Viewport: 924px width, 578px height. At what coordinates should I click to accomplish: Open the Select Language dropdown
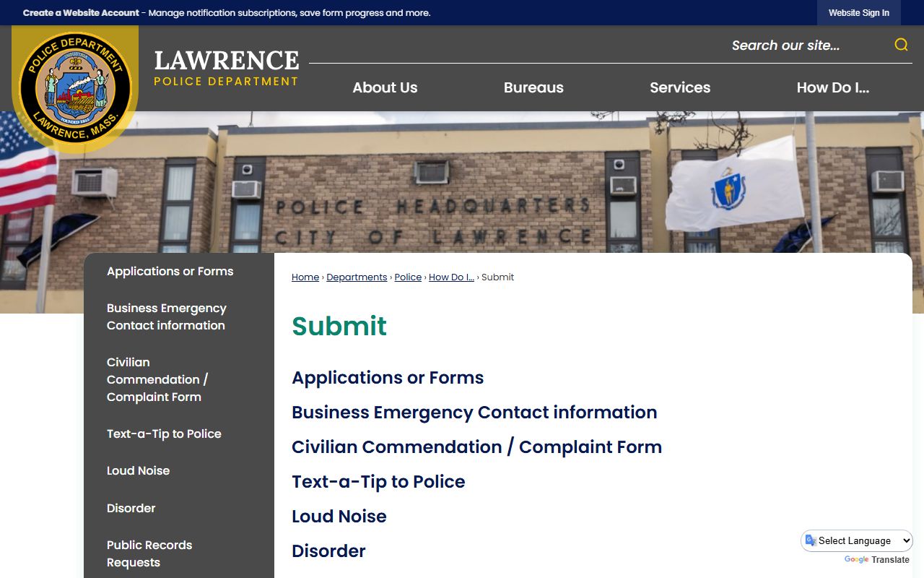[x=857, y=540]
